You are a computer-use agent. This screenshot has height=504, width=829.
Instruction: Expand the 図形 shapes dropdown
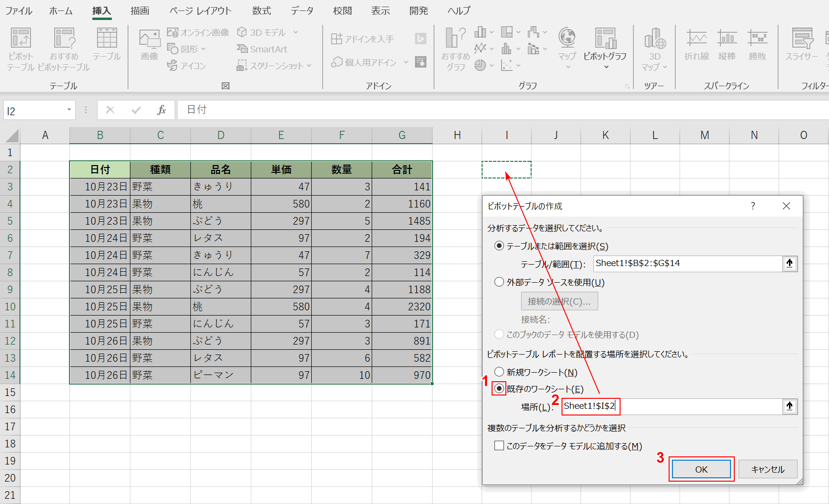pos(204,49)
